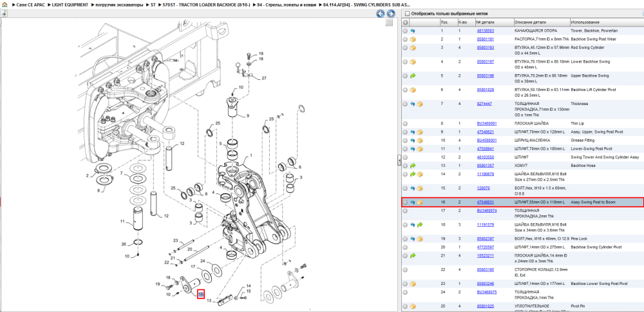
Task: Select 'ХОМУТ' description cell
Action: [x=522, y=165]
